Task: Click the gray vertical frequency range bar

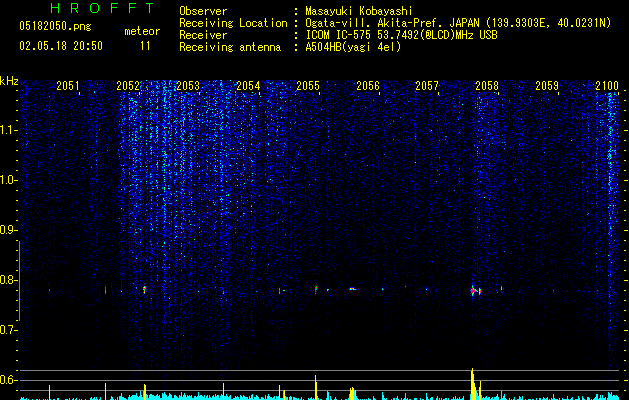Action: pos(19,281)
